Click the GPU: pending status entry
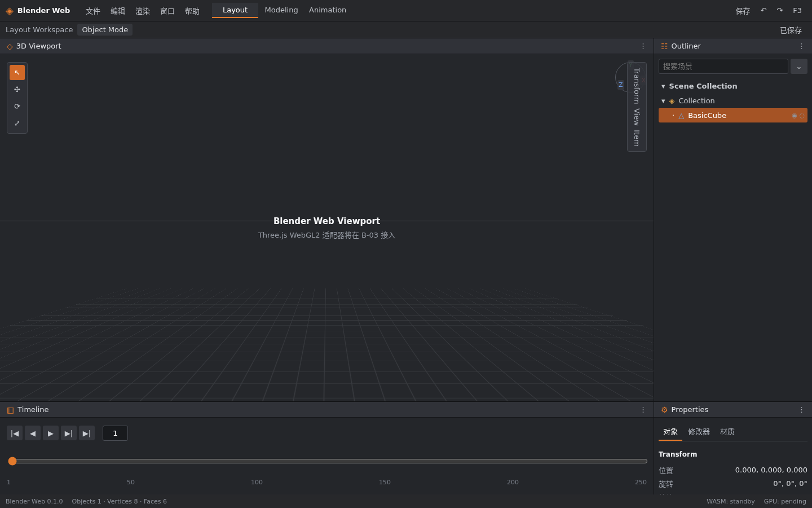 (x=785, y=501)
